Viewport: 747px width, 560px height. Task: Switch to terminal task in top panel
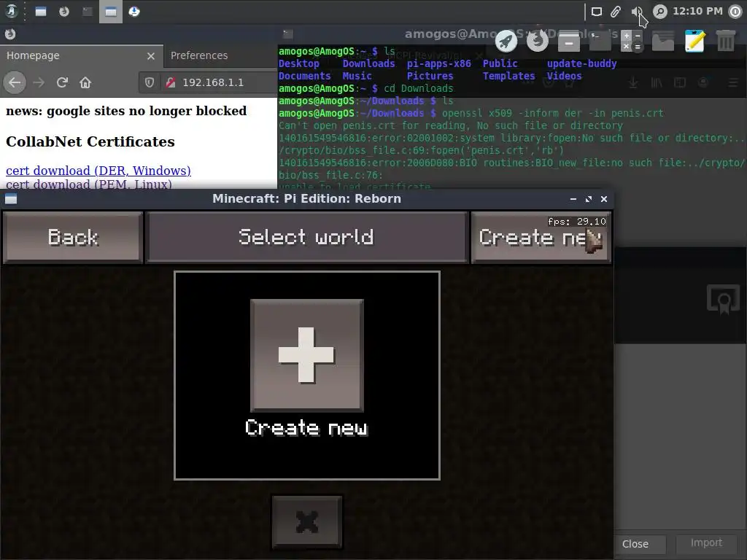tap(88, 12)
